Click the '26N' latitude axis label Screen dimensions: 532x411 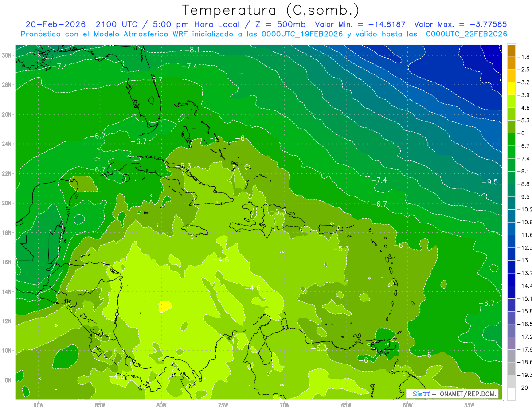[7, 114]
